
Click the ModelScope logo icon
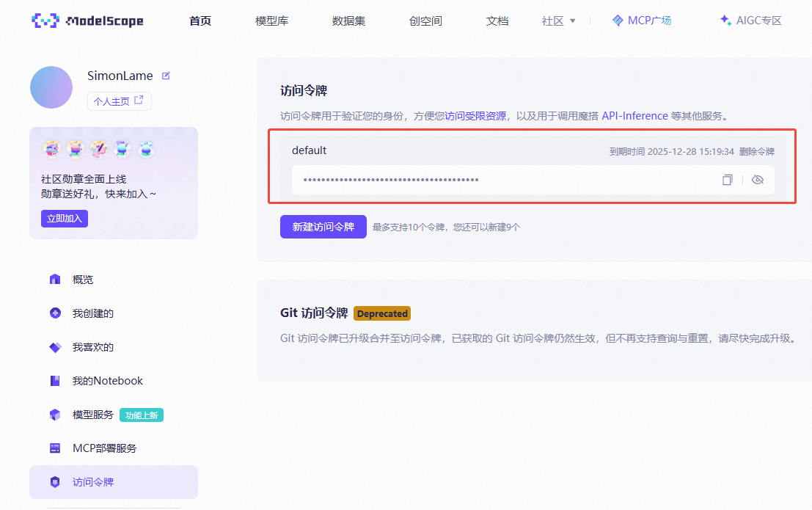pyautogui.click(x=45, y=21)
